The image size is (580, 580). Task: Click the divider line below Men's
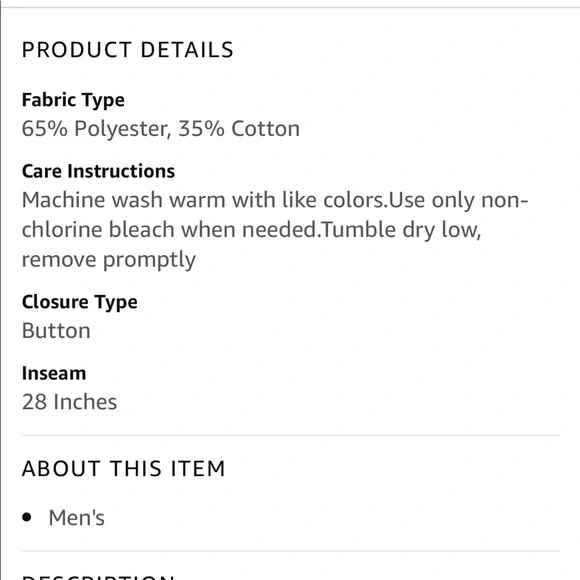pos(290,552)
